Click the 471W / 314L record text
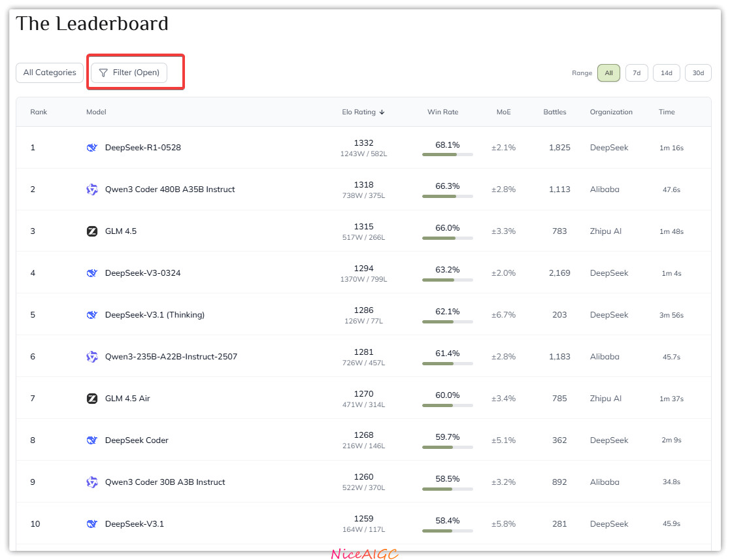730x560 pixels. coord(363,405)
